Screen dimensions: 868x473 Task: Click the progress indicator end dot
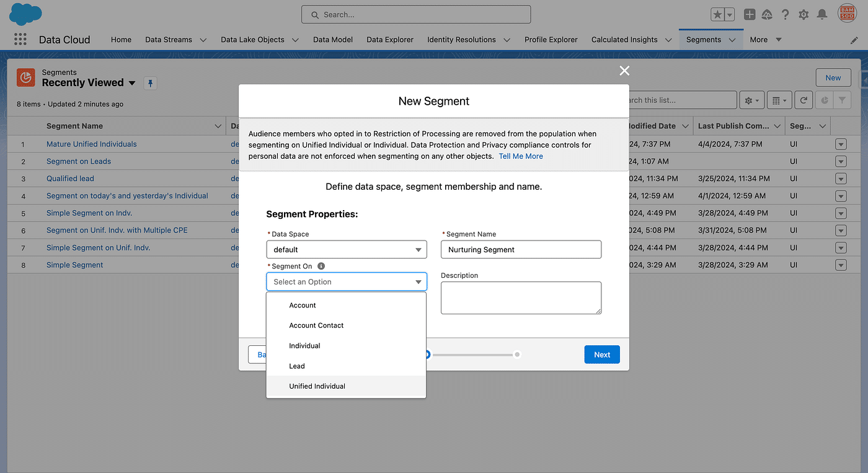coord(517,355)
